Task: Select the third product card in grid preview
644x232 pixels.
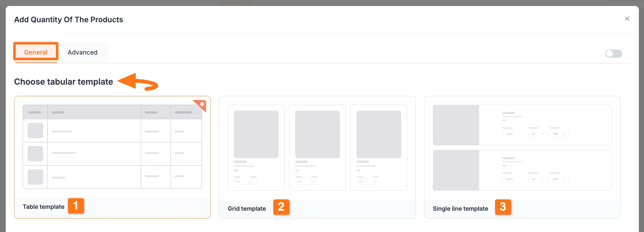Action: [379, 147]
